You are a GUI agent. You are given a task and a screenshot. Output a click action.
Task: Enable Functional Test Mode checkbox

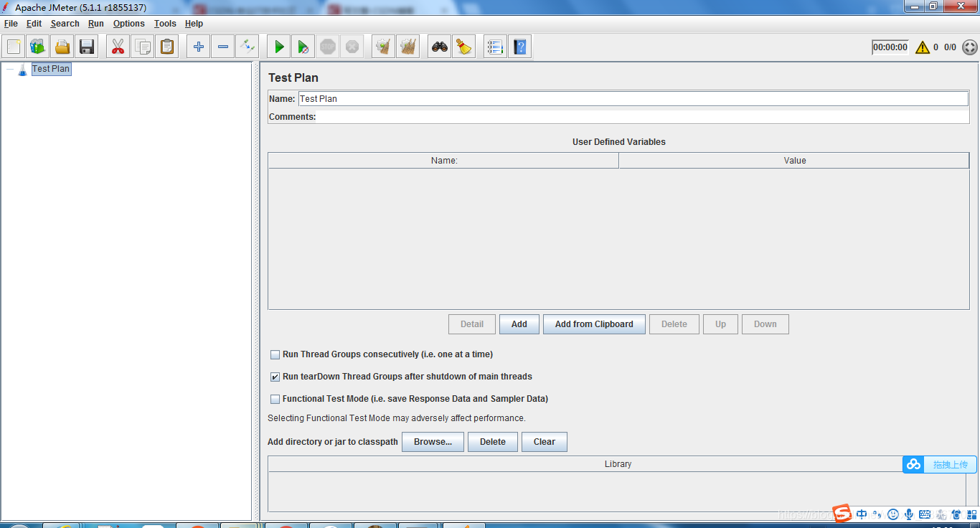[275, 399]
